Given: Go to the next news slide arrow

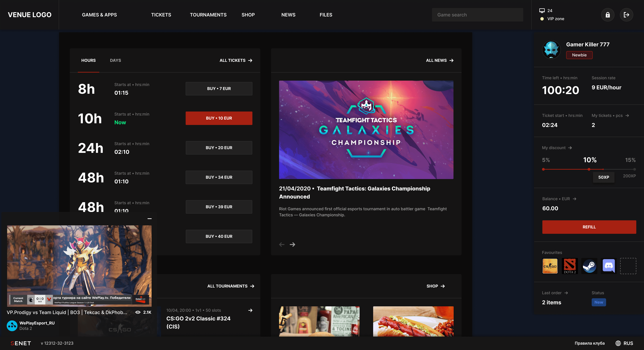Looking at the screenshot, I should click(x=292, y=244).
